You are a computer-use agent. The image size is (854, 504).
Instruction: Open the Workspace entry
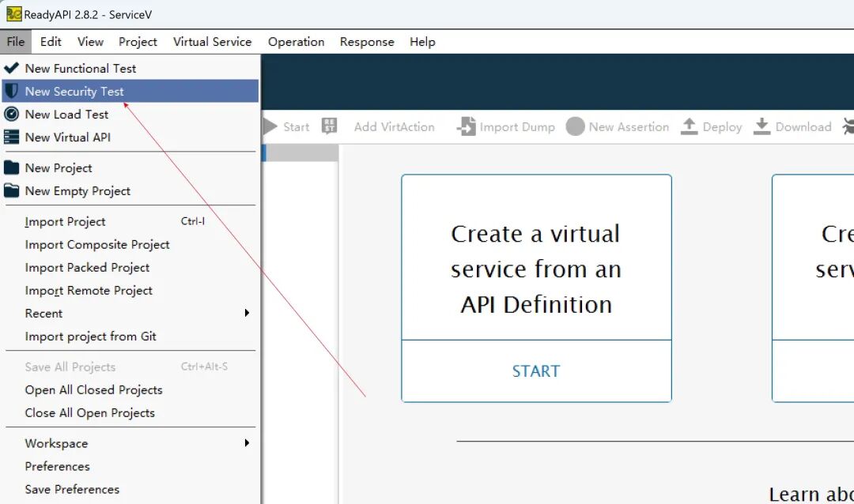coord(130,443)
